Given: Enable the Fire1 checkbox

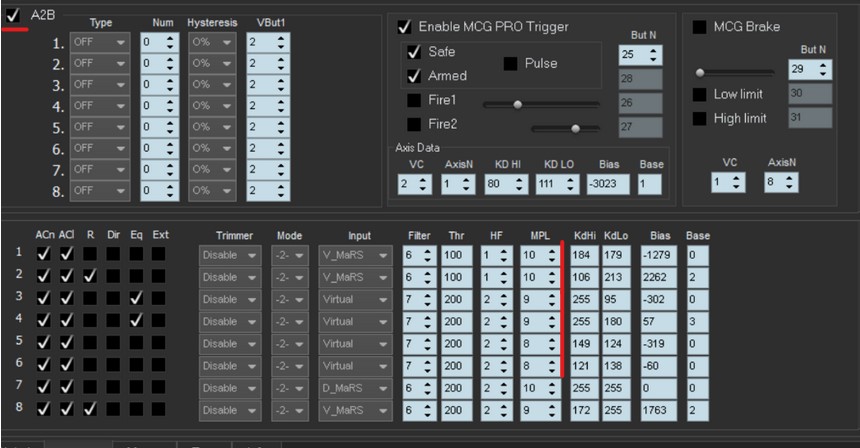Looking at the screenshot, I should pos(414,100).
